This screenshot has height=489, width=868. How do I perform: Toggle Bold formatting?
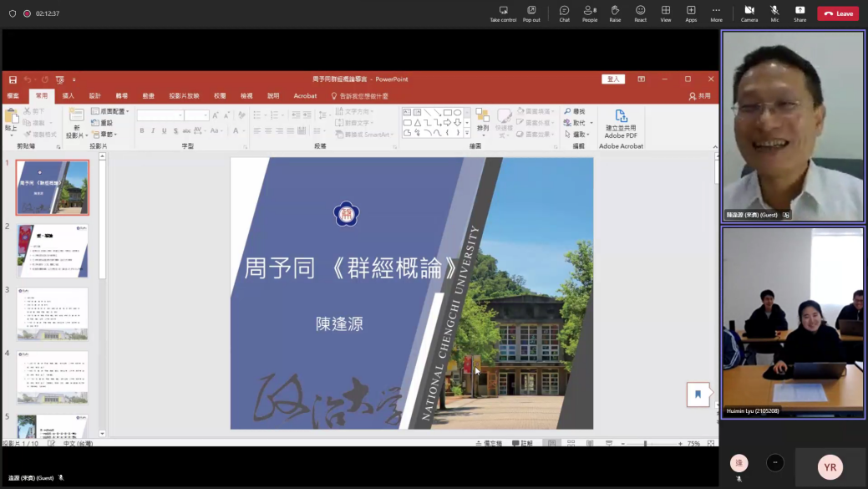tap(142, 130)
